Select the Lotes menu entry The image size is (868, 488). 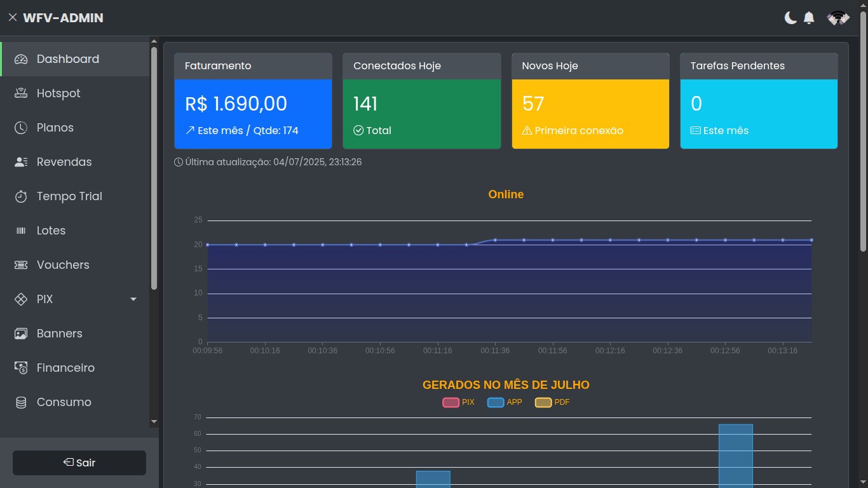click(51, 230)
